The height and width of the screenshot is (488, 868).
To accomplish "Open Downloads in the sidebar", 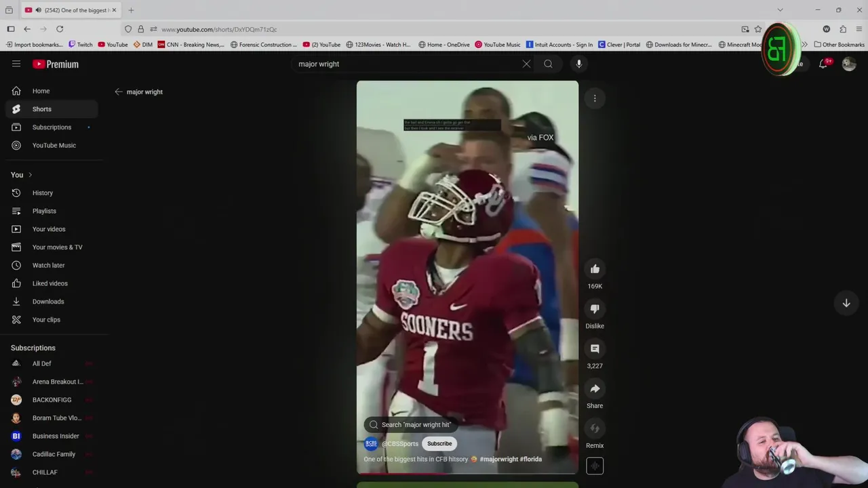I will (x=52, y=302).
